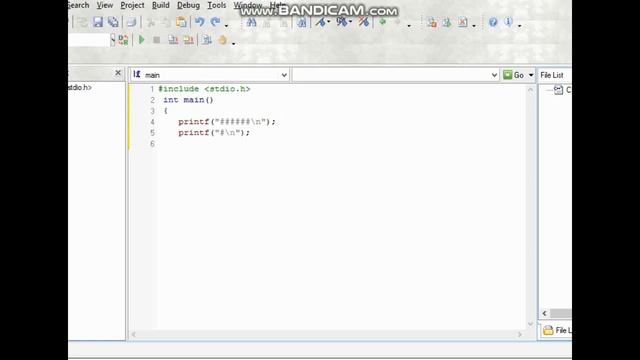640x360 pixels.
Task: Open Help with the blue question mark icon
Action: point(493,22)
